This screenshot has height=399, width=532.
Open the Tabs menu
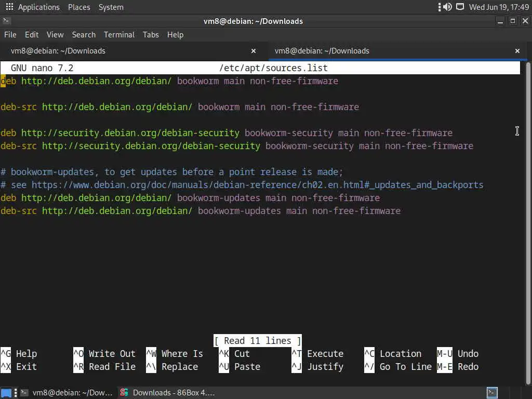click(x=151, y=35)
